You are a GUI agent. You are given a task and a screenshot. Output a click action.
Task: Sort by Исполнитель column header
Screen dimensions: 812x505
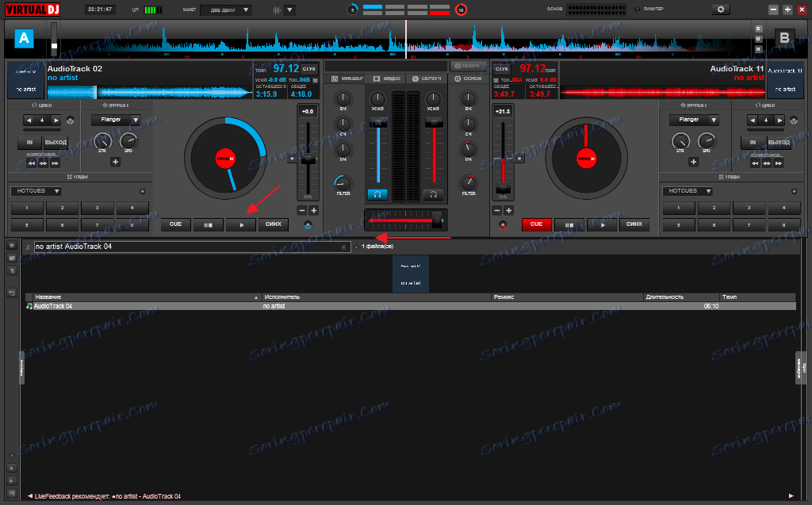point(377,296)
